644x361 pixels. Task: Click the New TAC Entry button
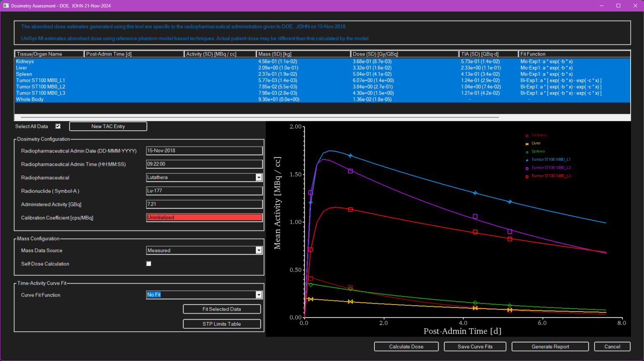[108, 126]
